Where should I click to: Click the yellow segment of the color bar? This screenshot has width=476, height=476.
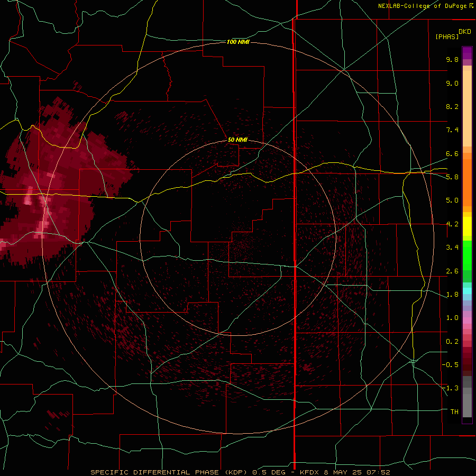[x=467, y=226]
